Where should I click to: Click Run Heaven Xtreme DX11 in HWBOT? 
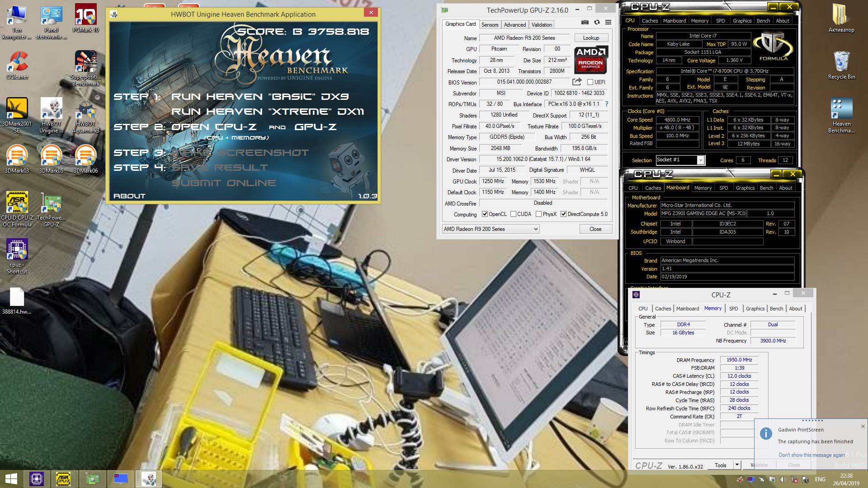point(268,112)
